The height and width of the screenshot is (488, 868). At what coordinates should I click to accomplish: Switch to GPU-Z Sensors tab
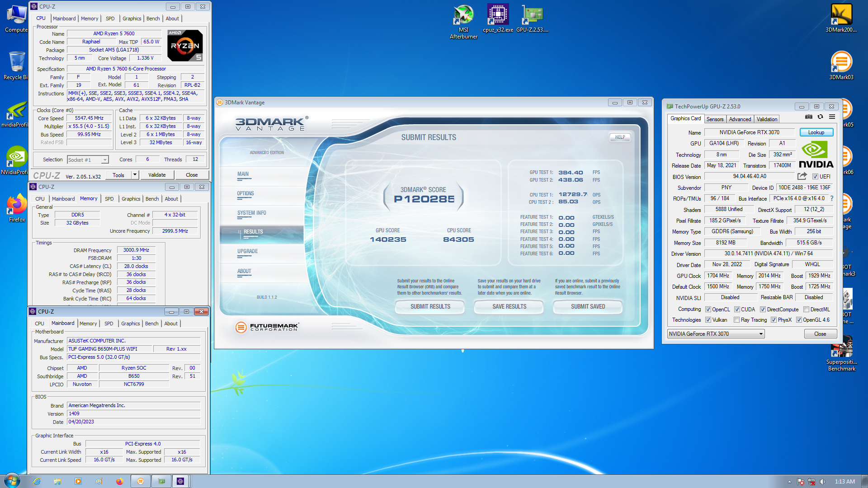(x=715, y=119)
